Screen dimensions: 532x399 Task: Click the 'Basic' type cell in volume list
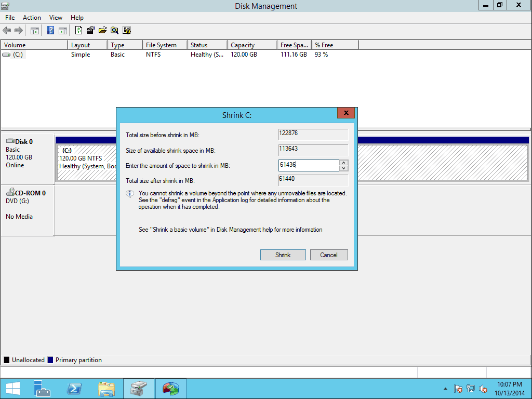(x=117, y=54)
